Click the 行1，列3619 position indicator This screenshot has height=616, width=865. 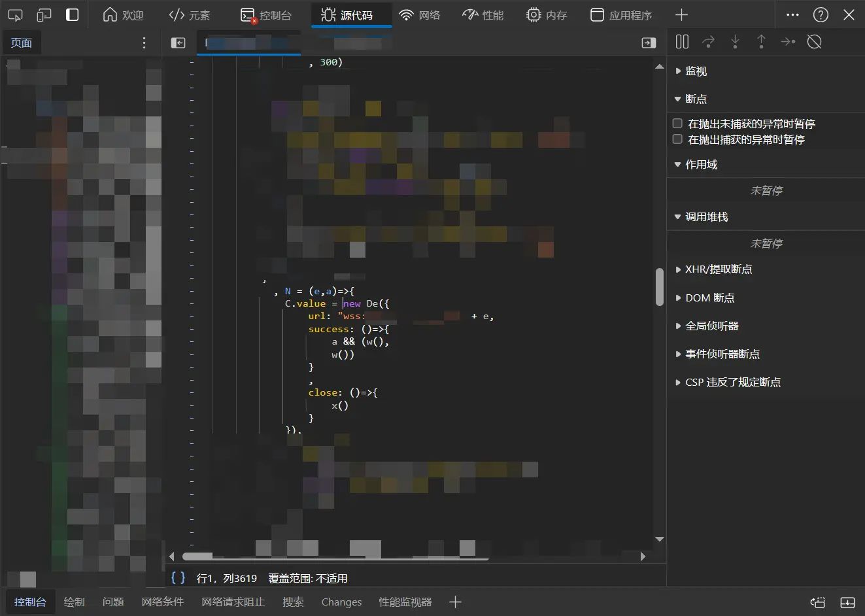pos(227,579)
